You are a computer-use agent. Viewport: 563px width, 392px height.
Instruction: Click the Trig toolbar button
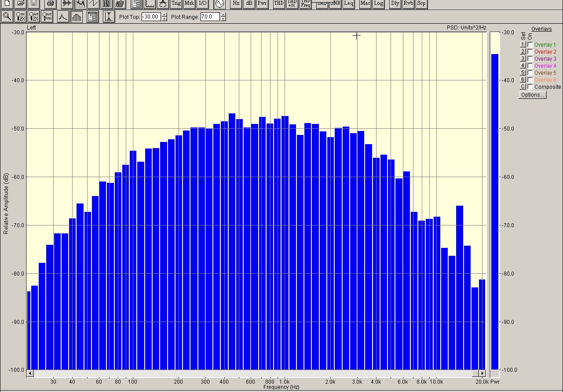coord(176,4)
